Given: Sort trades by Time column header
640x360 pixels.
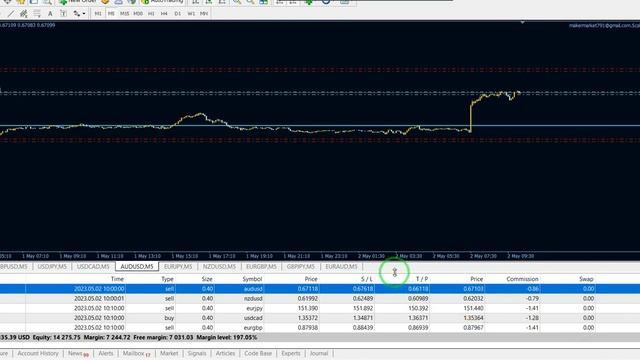Looking at the screenshot, I should (x=117, y=279).
